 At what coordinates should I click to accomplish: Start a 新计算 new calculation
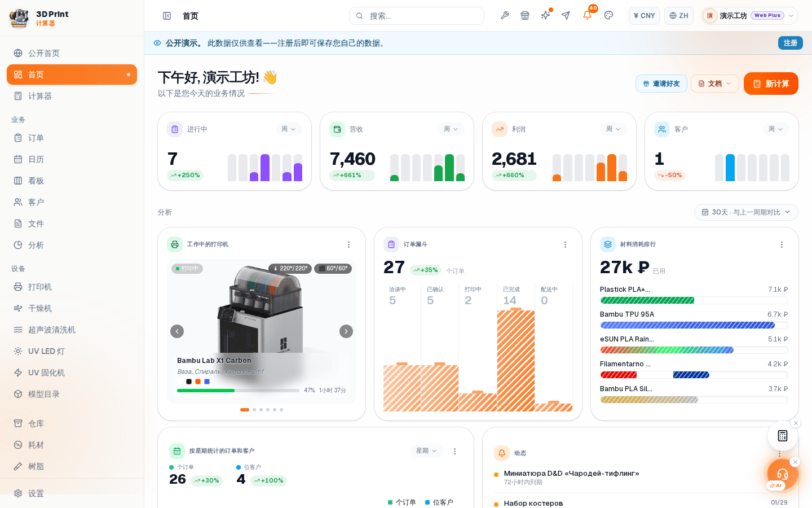click(771, 84)
